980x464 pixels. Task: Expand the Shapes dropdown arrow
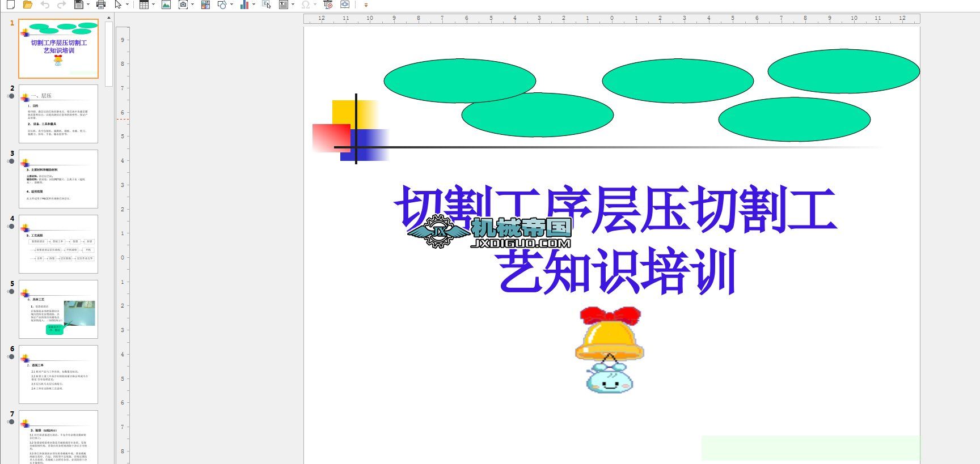pos(231,5)
